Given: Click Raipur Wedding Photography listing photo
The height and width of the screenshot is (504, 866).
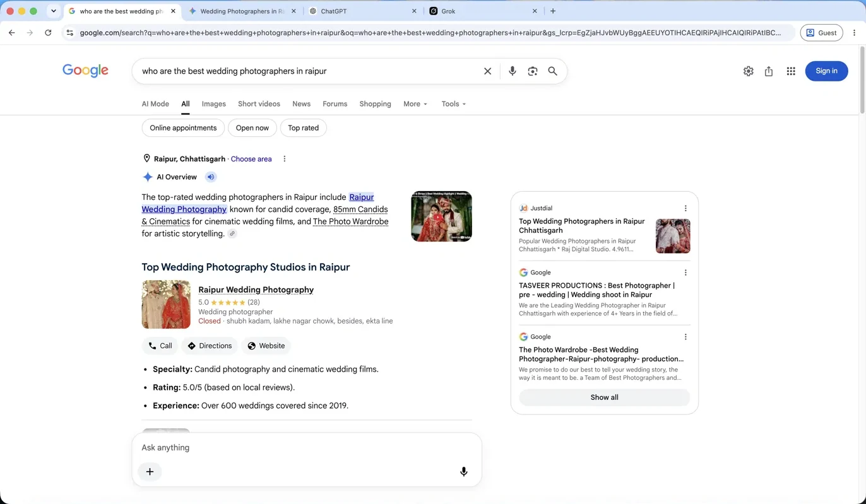Looking at the screenshot, I should (166, 305).
